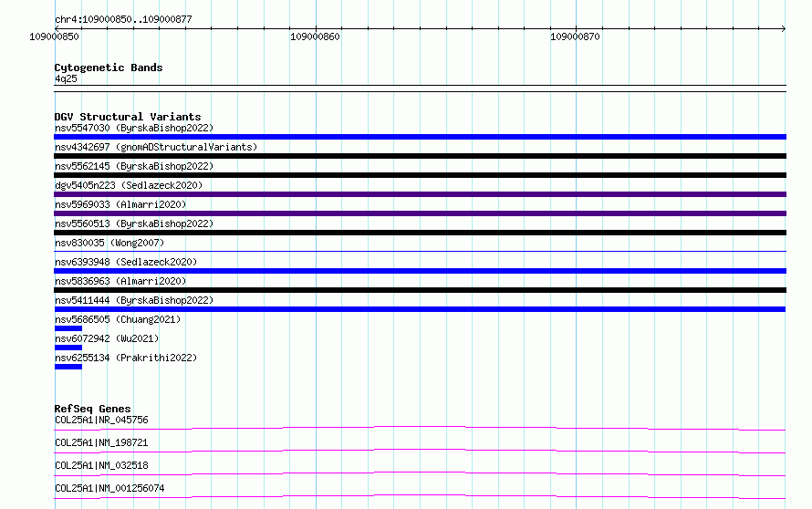
Task: Open variant nsv5411444 (ByrskaBishop2022)
Action: pyautogui.click(x=134, y=300)
